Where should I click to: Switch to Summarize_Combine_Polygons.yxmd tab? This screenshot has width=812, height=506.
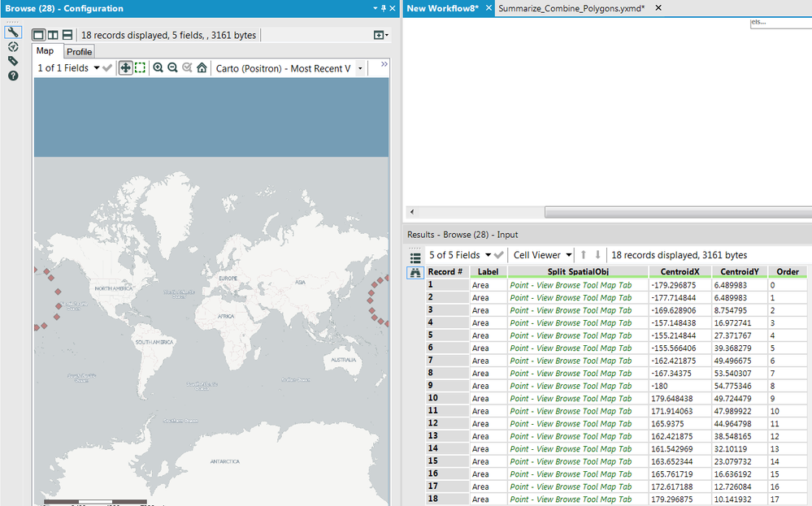(571, 8)
